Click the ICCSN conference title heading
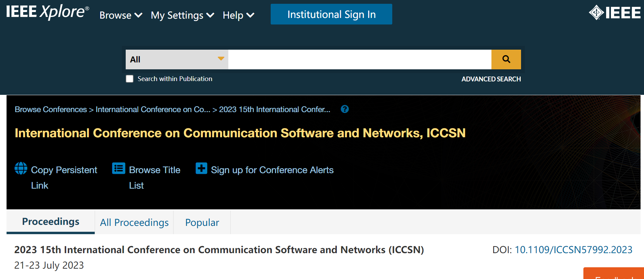Viewport: 644px width, 279px height. (240, 133)
